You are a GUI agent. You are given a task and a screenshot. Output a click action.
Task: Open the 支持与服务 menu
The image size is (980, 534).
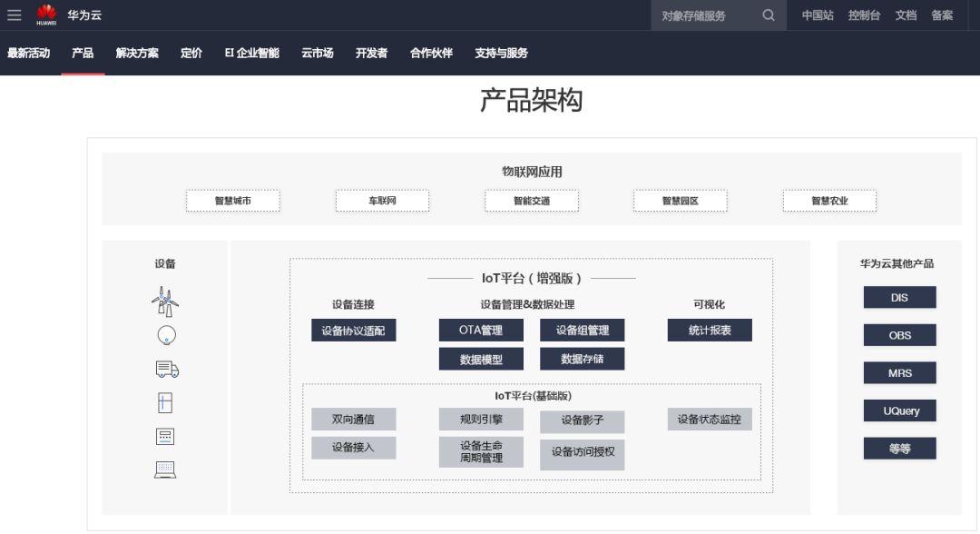[501, 54]
